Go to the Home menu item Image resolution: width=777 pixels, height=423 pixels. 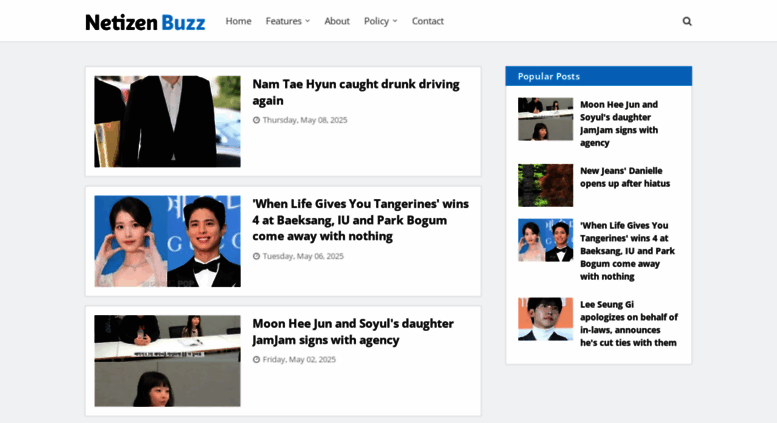[238, 21]
